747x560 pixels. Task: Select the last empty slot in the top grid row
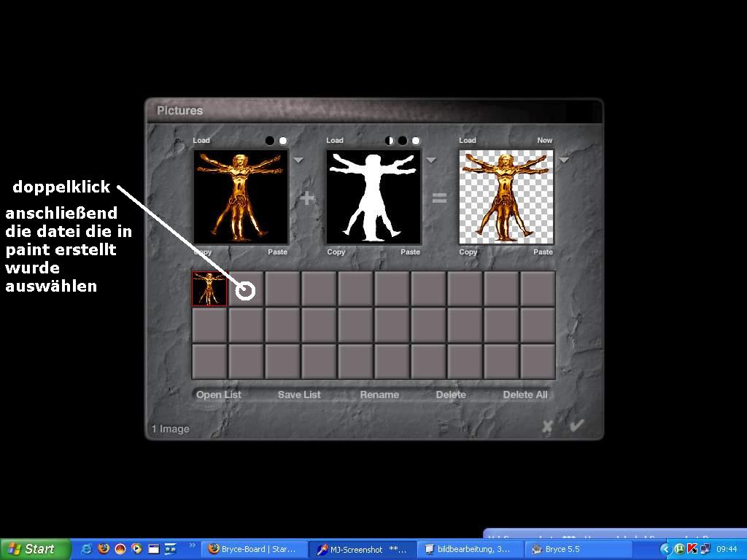point(538,289)
